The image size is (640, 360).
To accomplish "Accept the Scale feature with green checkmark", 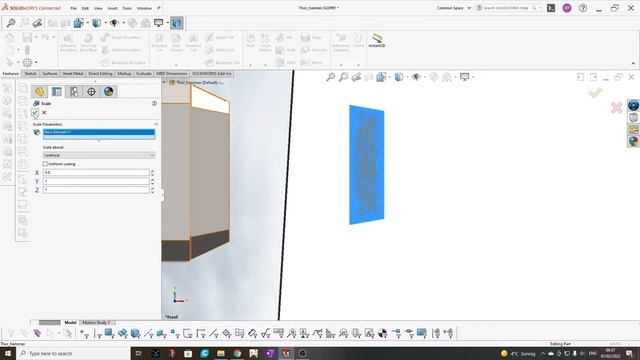I will 35,113.
